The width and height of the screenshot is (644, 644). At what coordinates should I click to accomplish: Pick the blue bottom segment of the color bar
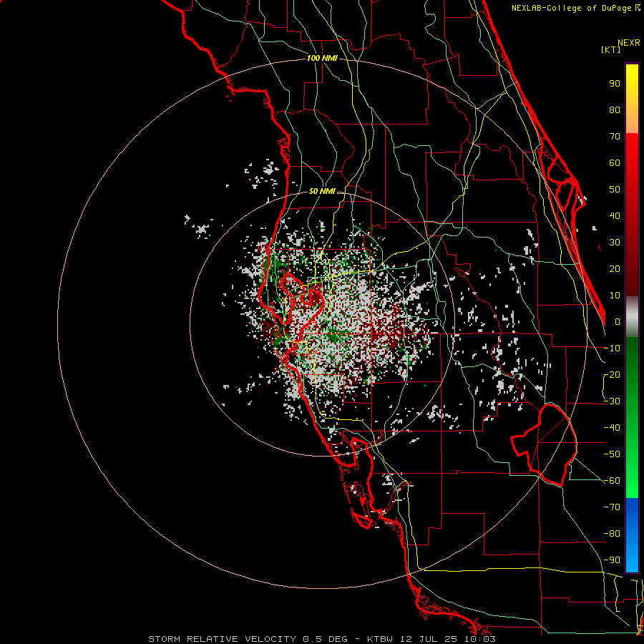pyautogui.click(x=632, y=535)
